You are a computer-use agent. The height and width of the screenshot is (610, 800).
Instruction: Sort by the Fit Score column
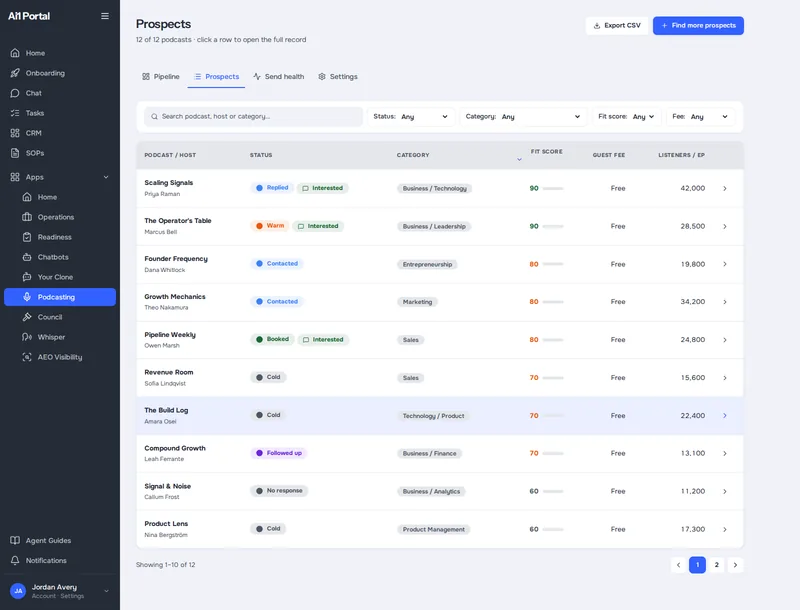click(x=546, y=152)
